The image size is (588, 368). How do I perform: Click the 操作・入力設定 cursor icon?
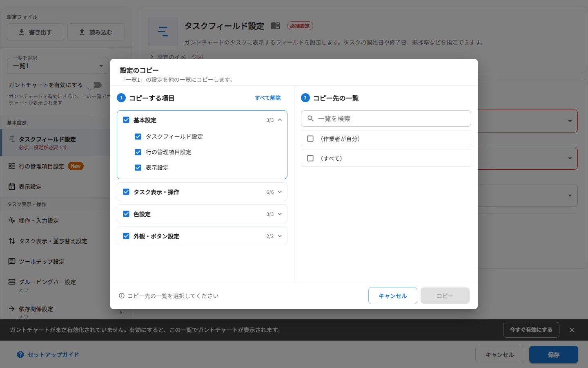point(12,220)
